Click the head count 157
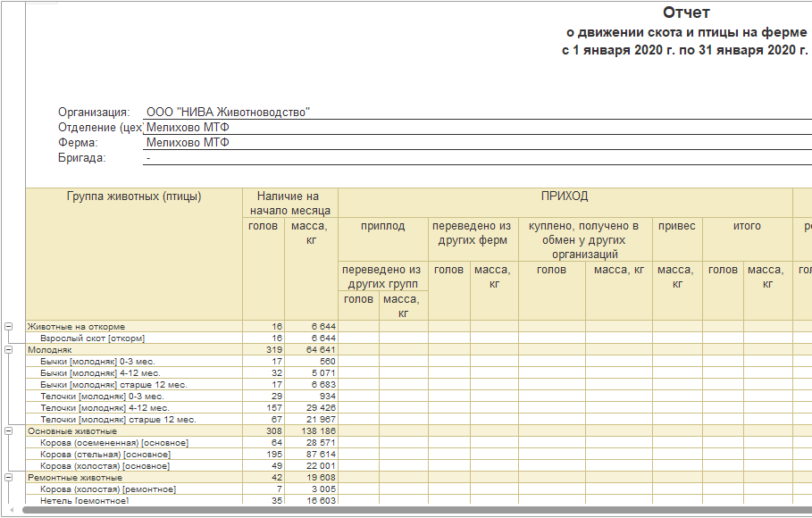The width and height of the screenshot is (812, 518). 274,408
